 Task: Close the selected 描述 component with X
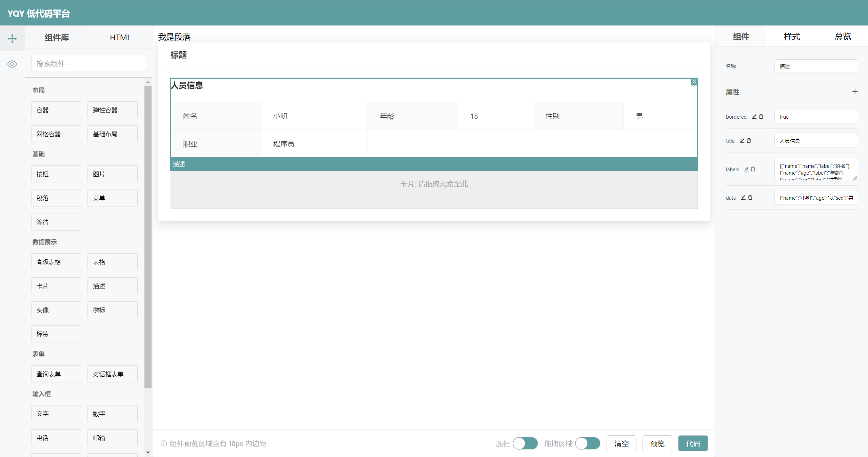(694, 81)
